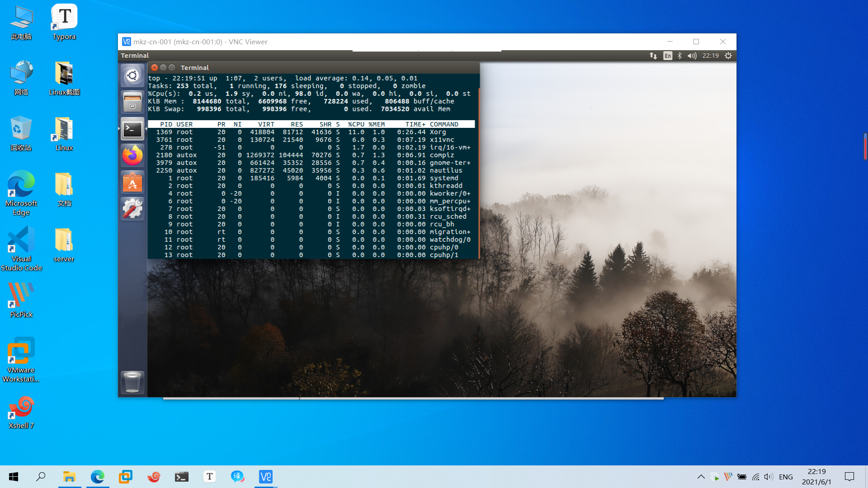Image resolution: width=868 pixels, height=488 pixels.
Task: Click the volume indicator in the top panel
Action: (x=691, y=56)
